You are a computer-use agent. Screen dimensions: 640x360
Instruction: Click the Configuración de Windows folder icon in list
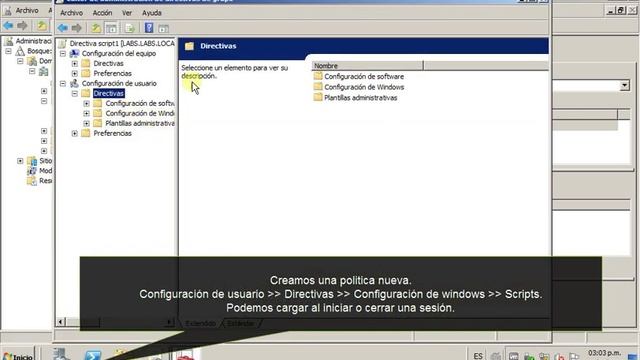click(x=318, y=87)
